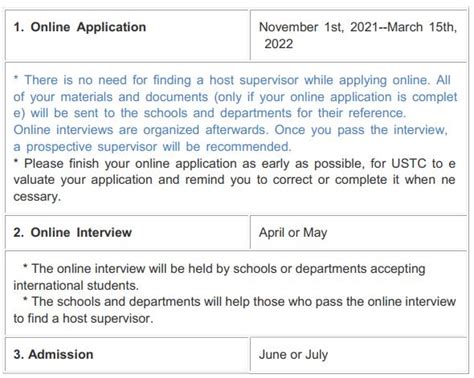The height and width of the screenshot is (378, 474).
Task: Click the 'a prospective supervisor will be recommended' line
Action: [x=152, y=147]
